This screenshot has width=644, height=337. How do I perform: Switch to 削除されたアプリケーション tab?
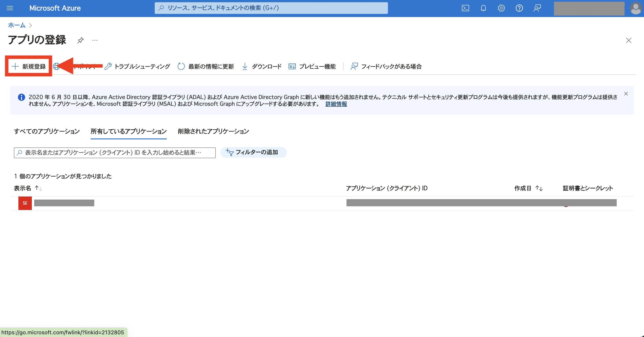pyautogui.click(x=213, y=131)
